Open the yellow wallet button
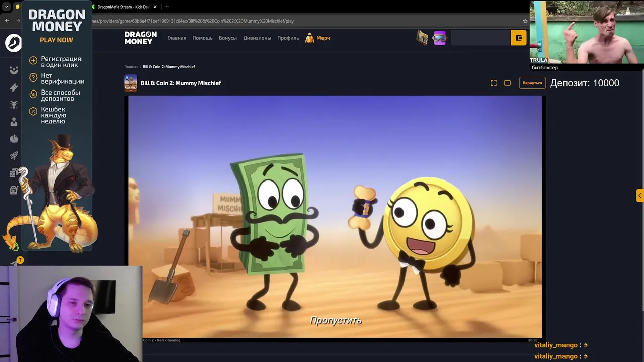The image size is (644, 362). pos(518,38)
